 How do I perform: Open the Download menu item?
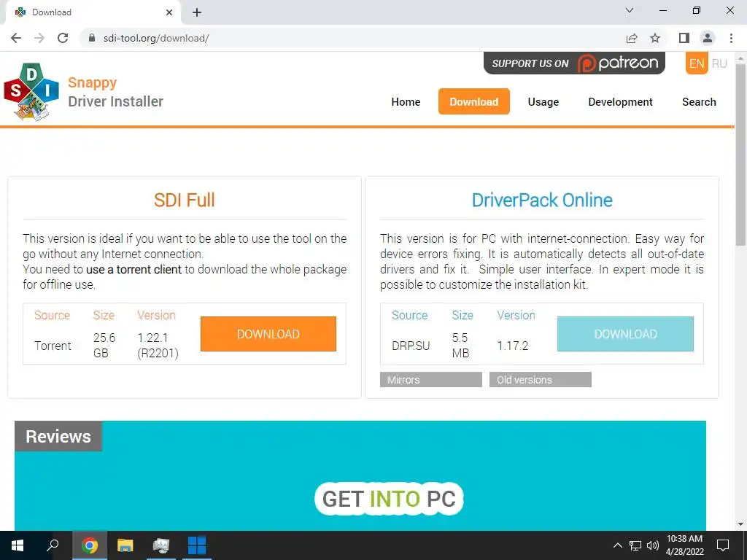tap(474, 101)
